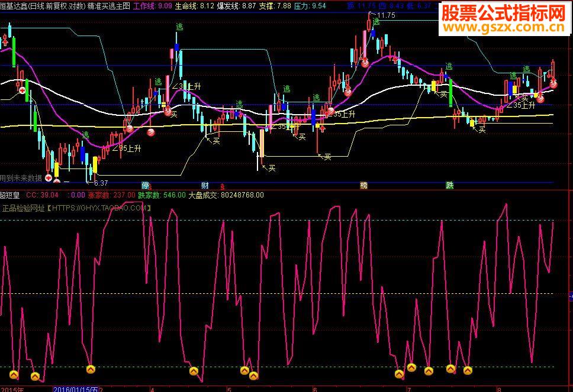
Task: Click the 跌 info marker on the chart baseline
Action: (449, 186)
